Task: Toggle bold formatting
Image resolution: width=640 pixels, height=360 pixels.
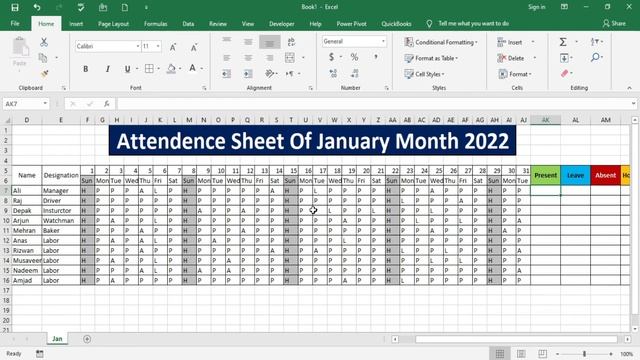Action: 86,69
